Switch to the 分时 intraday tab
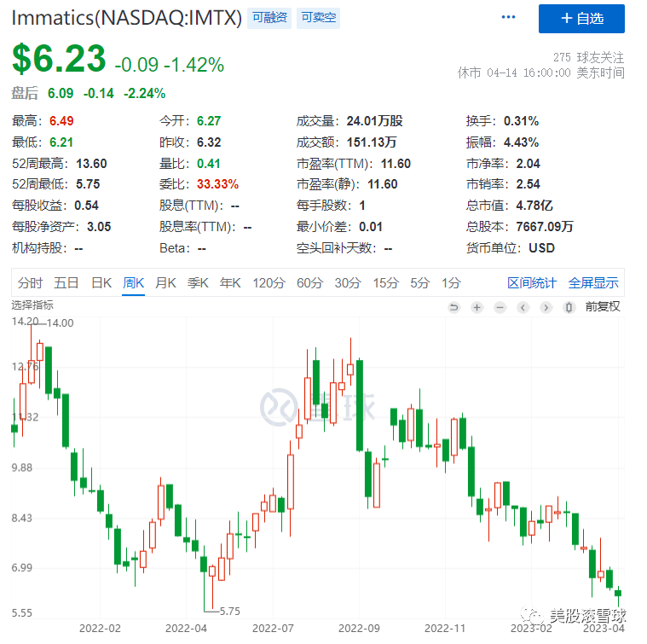 30,283
